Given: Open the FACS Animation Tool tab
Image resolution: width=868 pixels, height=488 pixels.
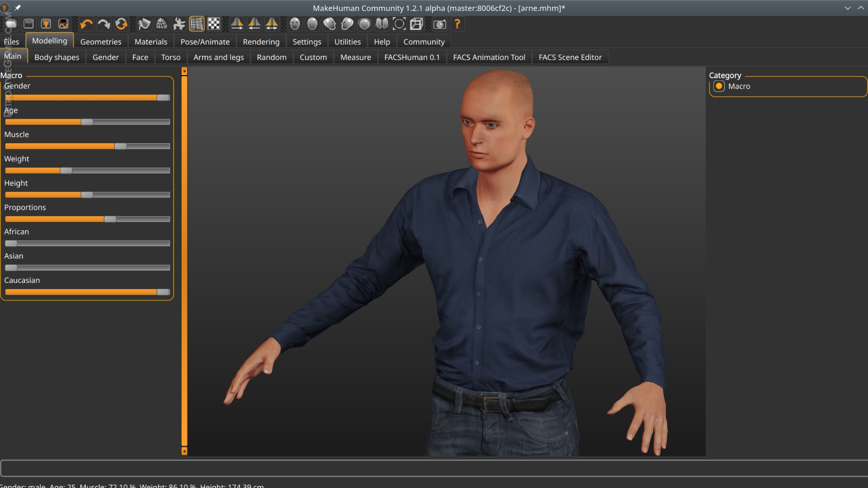Looking at the screenshot, I should click(489, 57).
